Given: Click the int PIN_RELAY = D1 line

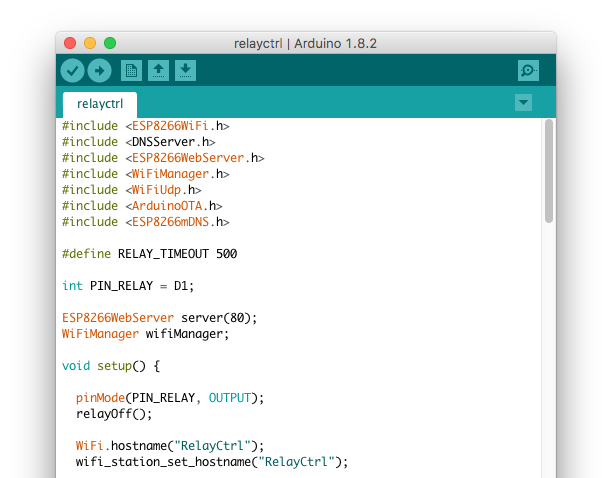Looking at the screenshot, I should pos(128,286).
